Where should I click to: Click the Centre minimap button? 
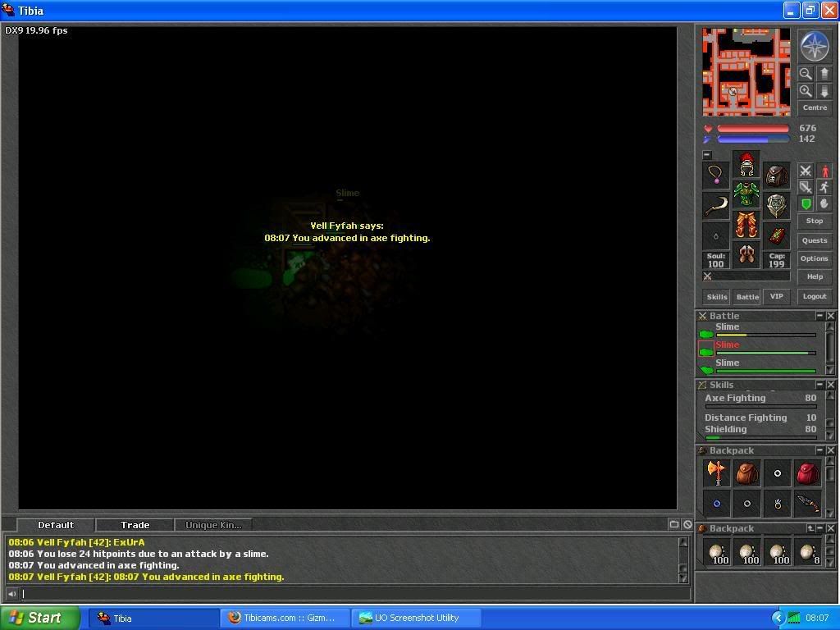[x=815, y=107]
